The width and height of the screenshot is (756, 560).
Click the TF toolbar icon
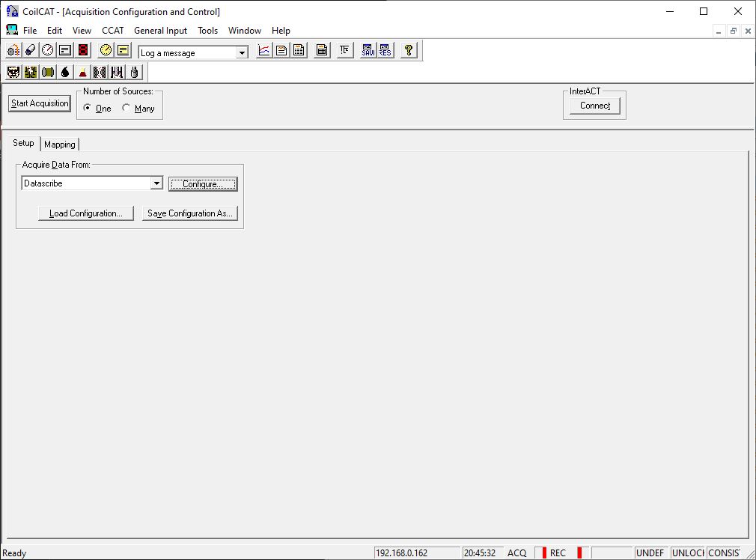tap(344, 51)
